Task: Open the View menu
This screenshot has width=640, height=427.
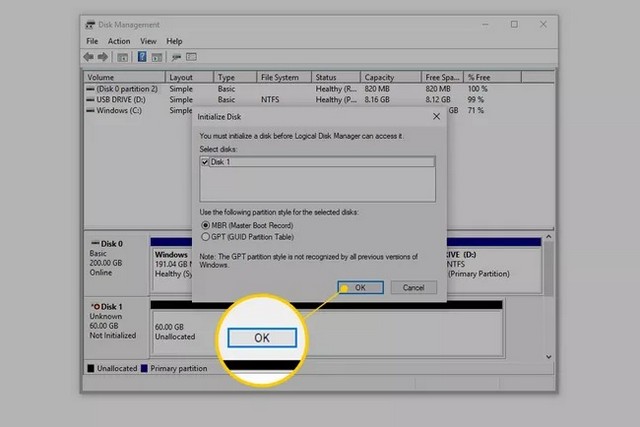Action: (x=148, y=41)
